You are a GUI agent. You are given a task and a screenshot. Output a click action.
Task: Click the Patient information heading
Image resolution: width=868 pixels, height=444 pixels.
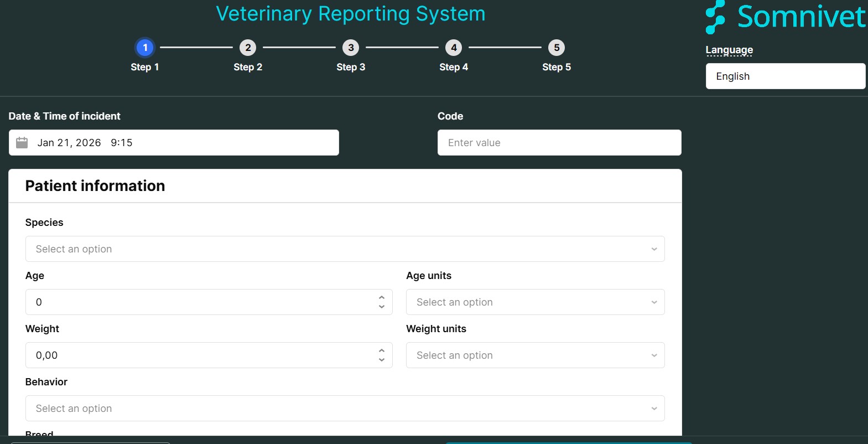point(95,186)
